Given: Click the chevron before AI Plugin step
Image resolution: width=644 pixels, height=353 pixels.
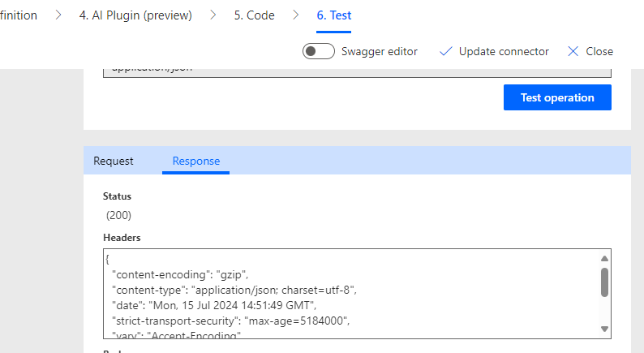Looking at the screenshot, I should (58, 15).
